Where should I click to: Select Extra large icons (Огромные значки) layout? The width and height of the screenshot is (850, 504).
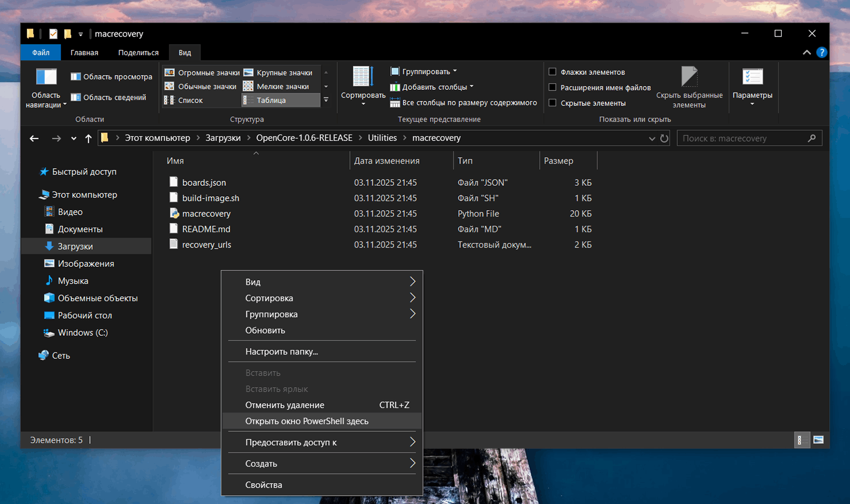[202, 72]
